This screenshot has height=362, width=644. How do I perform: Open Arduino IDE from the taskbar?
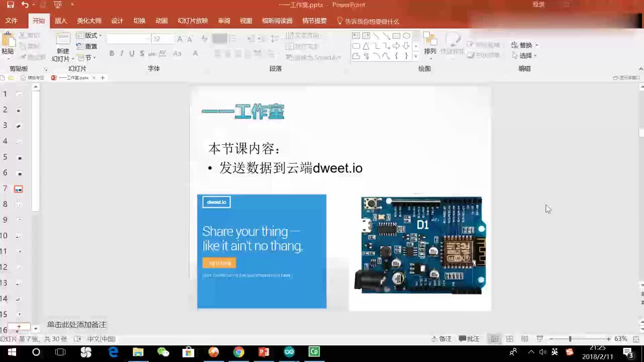point(289,352)
